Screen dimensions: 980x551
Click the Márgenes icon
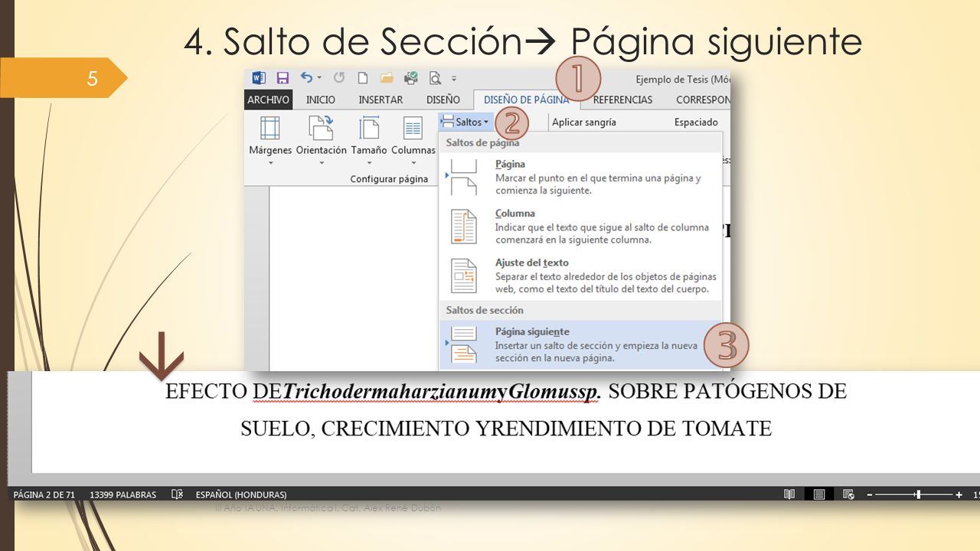270,128
